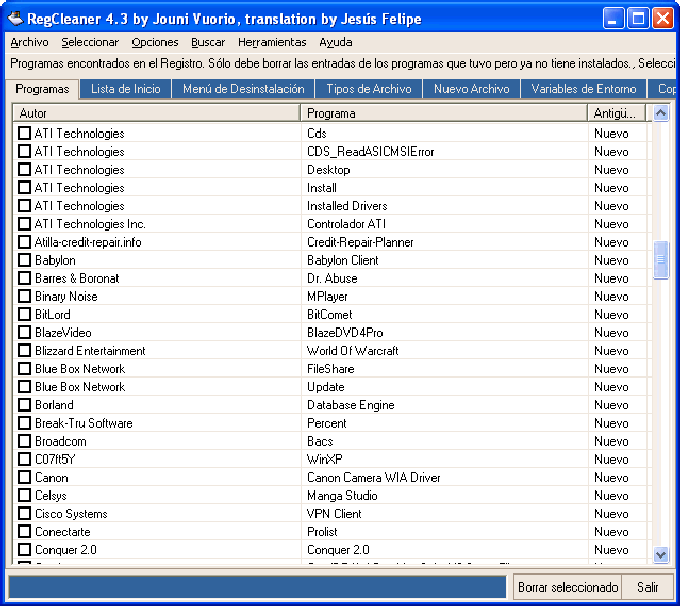Sort the list by Programa column header
This screenshot has width=680, height=606.
pos(444,113)
